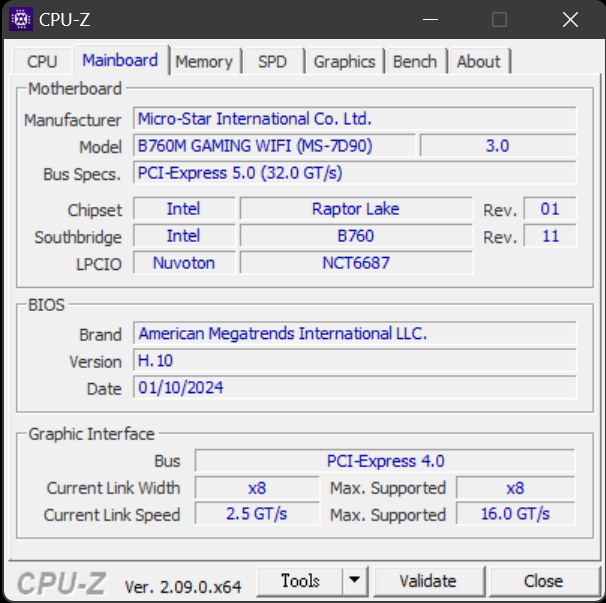
Task: Click the Southbridge vendor Intel field
Action: pyautogui.click(x=184, y=236)
